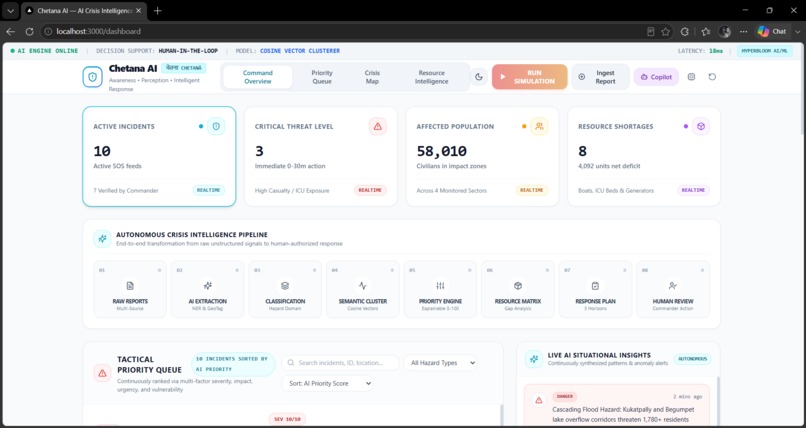This screenshot has width=806, height=428.
Task: Select the AI Extraction pipeline stage
Action: 208,289
